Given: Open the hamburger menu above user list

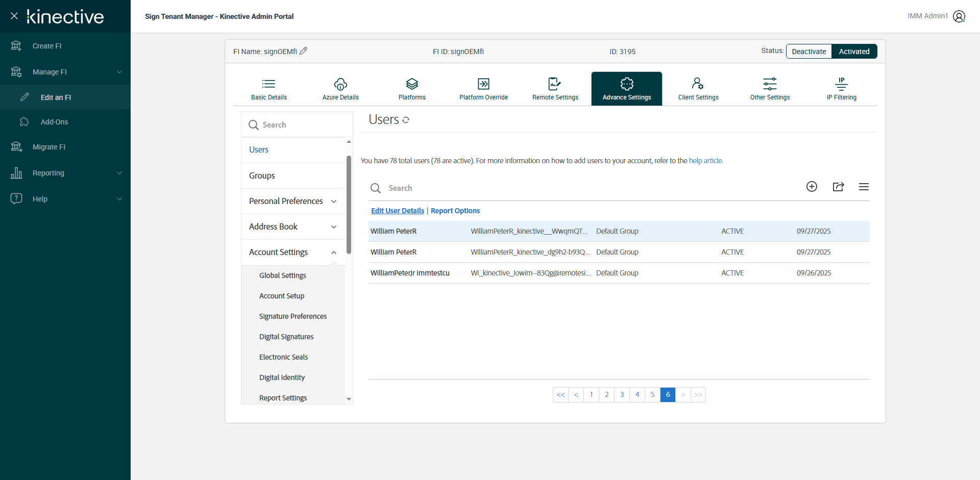Looking at the screenshot, I should tap(864, 187).
